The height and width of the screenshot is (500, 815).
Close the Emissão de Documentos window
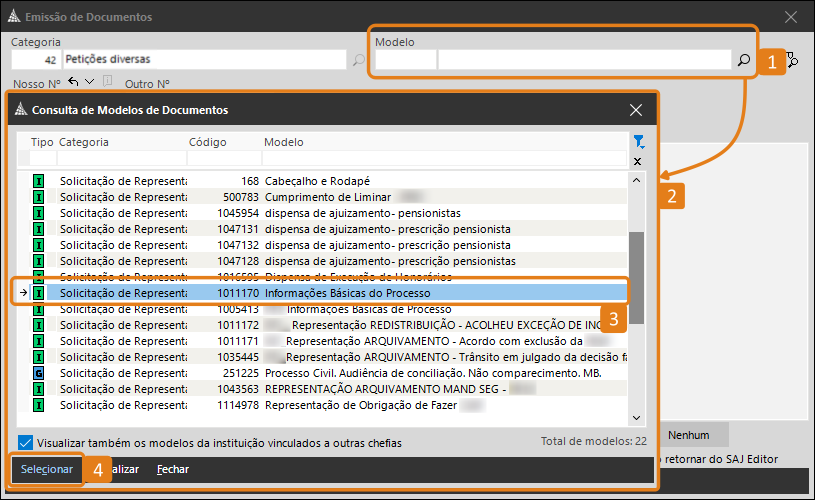pos(791,17)
